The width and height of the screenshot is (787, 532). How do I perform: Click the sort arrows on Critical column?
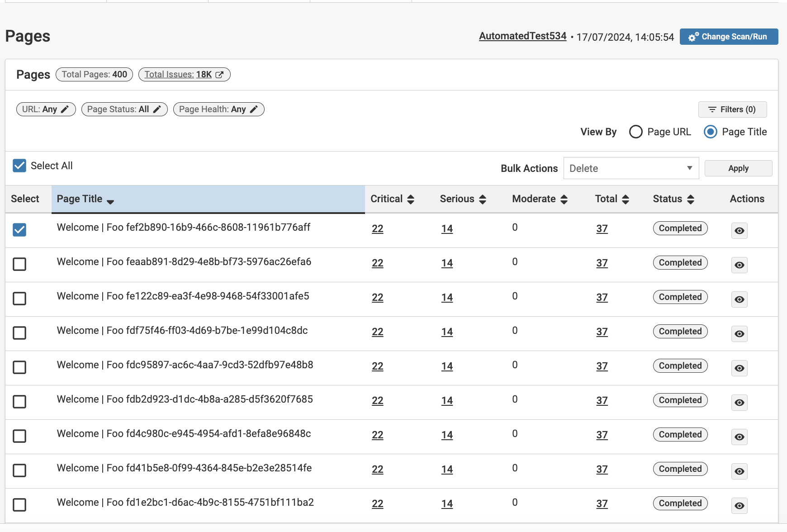pos(411,199)
